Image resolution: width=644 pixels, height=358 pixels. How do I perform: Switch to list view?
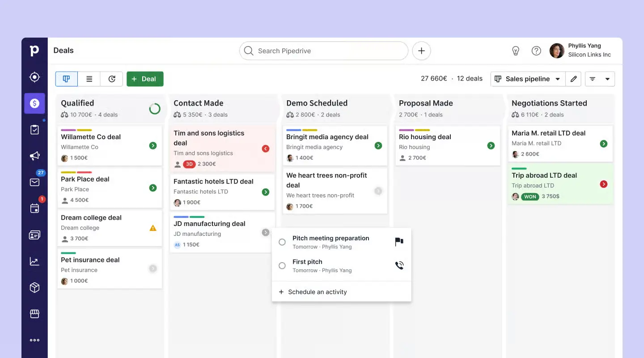pyautogui.click(x=89, y=79)
